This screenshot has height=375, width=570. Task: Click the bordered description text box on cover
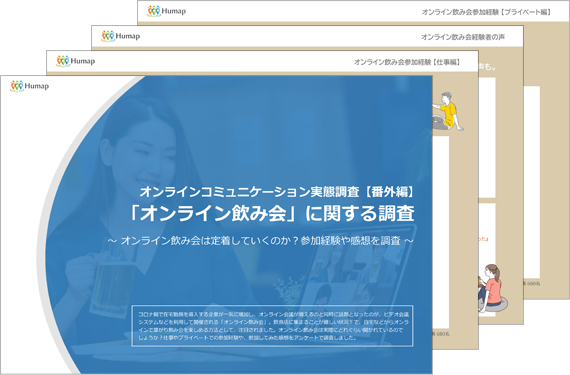pos(272,326)
